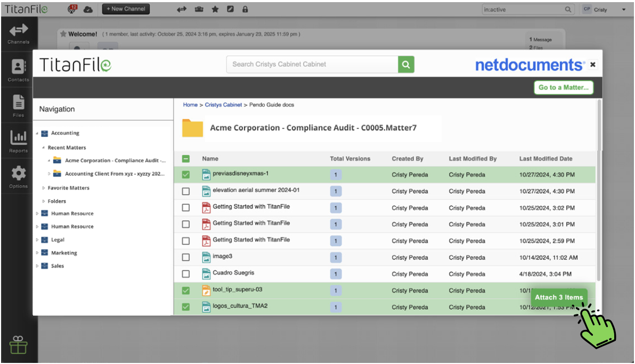635x364 pixels.
Task: Check Getting Started row modified 3:02 PM
Action: [x=186, y=208]
